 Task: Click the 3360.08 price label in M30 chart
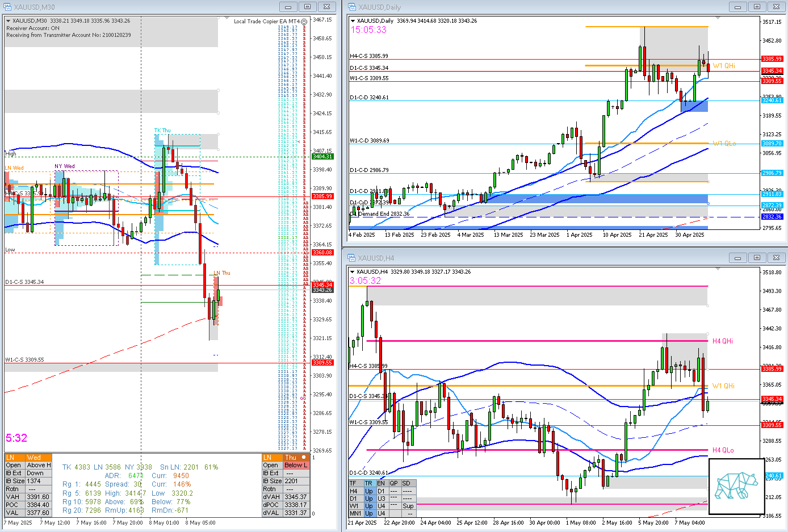point(322,253)
